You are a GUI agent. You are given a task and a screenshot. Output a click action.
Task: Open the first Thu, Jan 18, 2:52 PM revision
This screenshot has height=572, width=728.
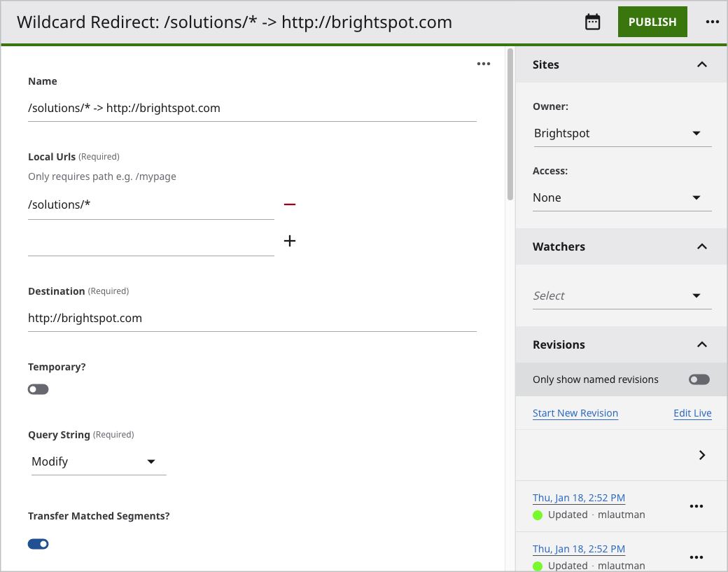point(578,498)
